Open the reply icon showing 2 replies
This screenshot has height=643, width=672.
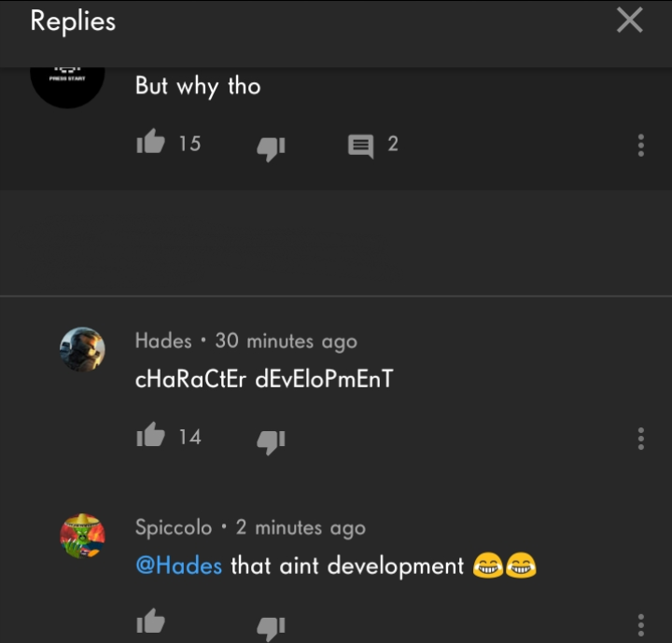click(x=360, y=146)
